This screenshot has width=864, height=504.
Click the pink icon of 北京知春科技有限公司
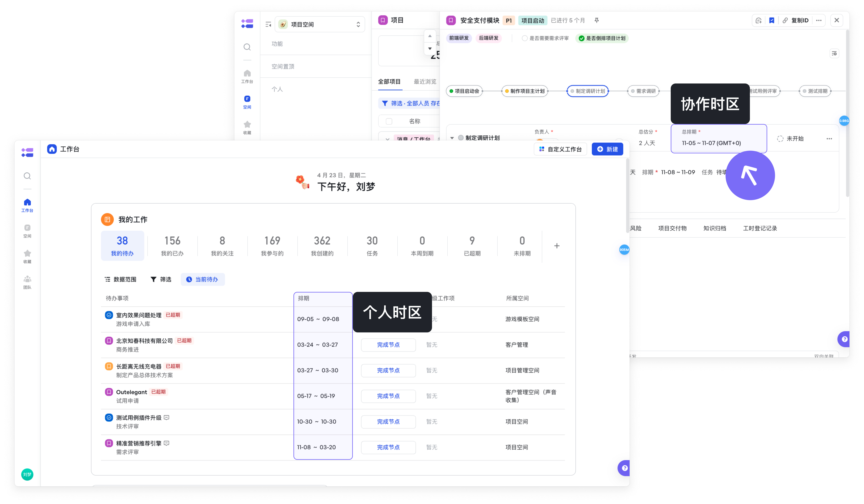pyautogui.click(x=109, y=340)
